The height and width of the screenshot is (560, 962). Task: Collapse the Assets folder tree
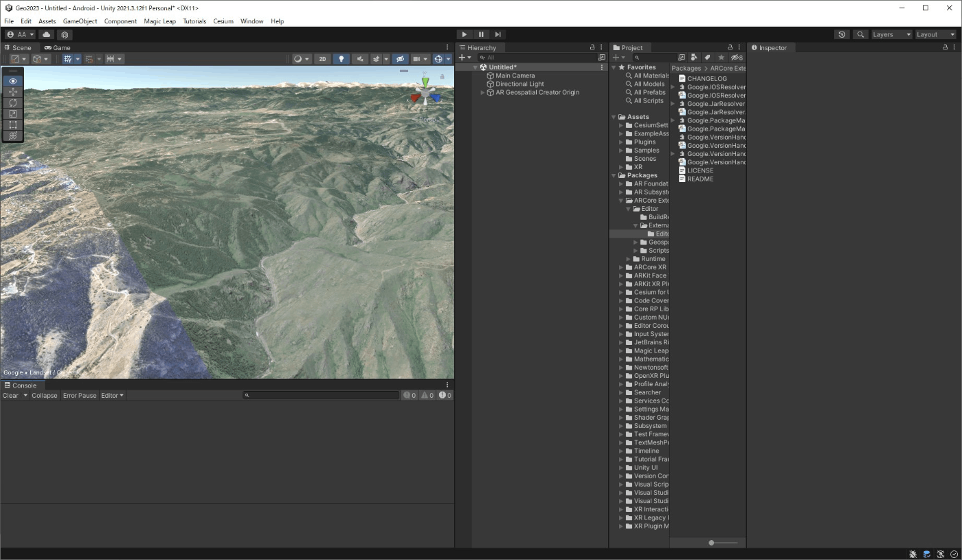click(614, 117)
